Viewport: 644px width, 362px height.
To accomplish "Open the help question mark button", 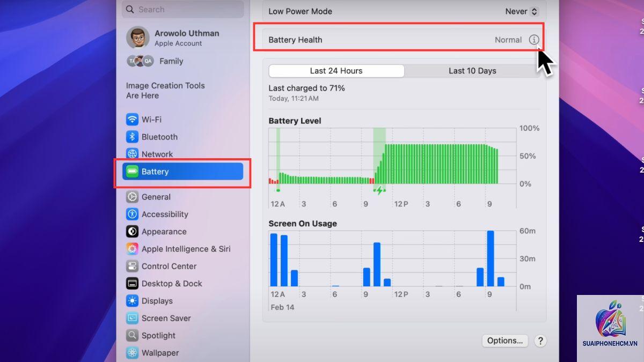I will click(540, 341).
